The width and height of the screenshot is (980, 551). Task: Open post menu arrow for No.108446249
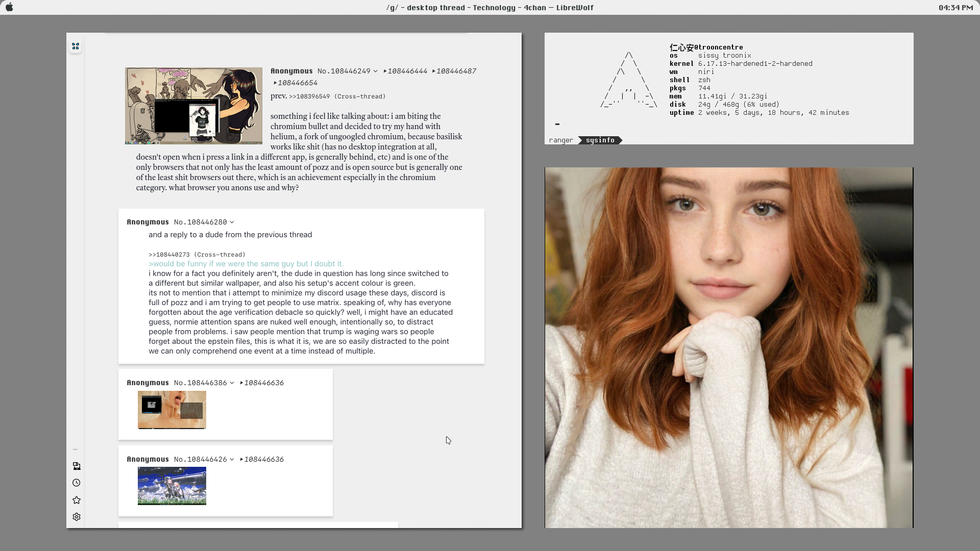[375, 71]
